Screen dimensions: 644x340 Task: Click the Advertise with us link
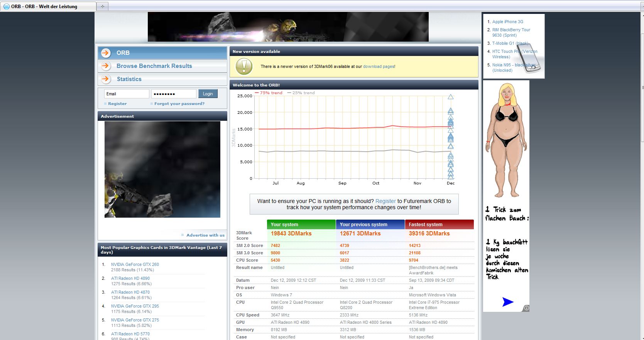pyautogui.click(x=205, y=235)
